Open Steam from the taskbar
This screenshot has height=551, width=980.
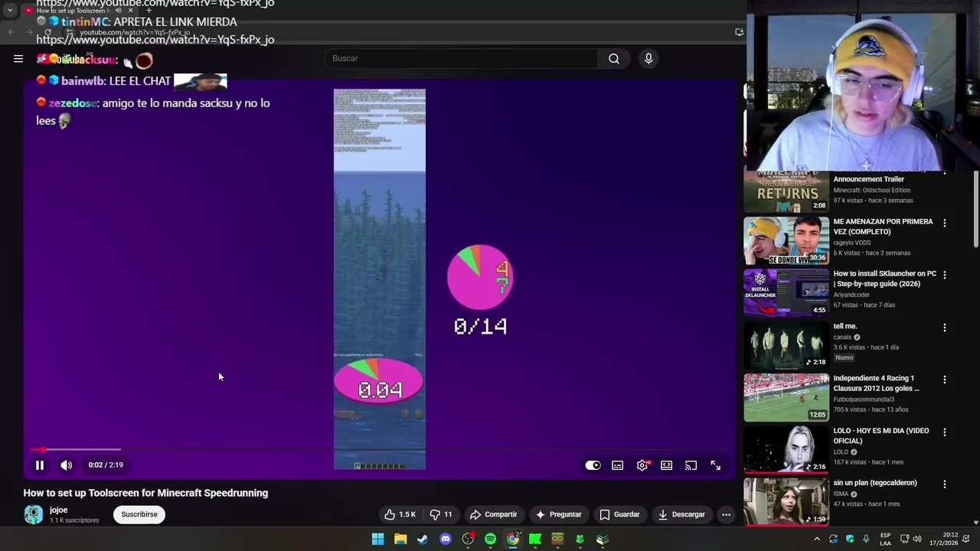coord(423,539)
